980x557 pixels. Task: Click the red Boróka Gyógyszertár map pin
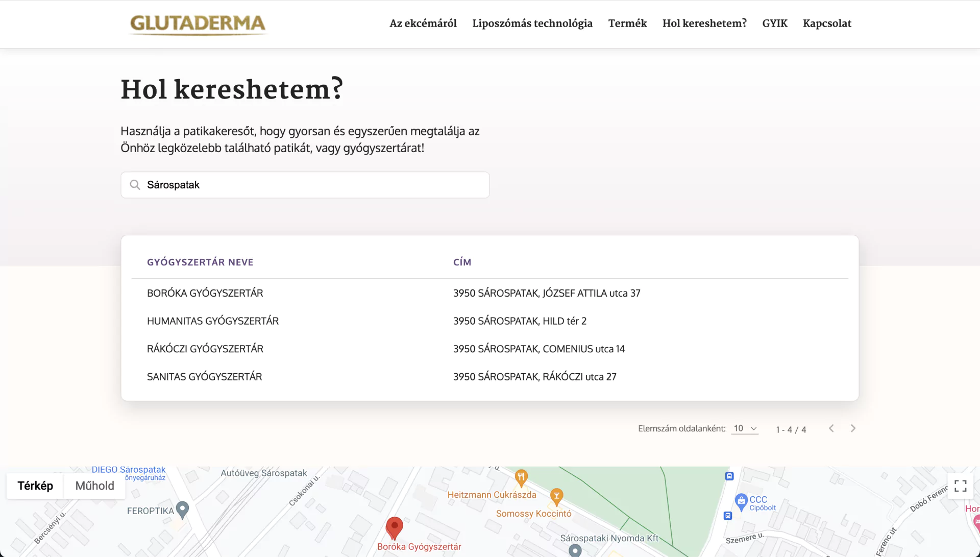point(394,527)
